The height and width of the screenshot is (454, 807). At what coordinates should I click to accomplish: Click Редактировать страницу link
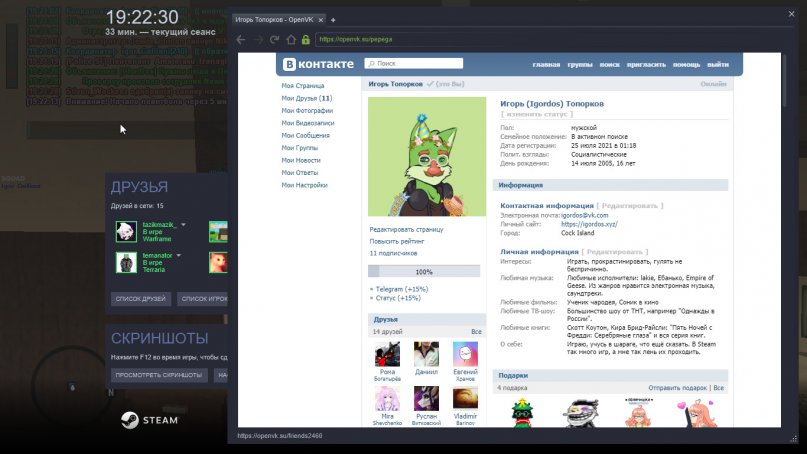pyautogui.click(x=405, y=229)
